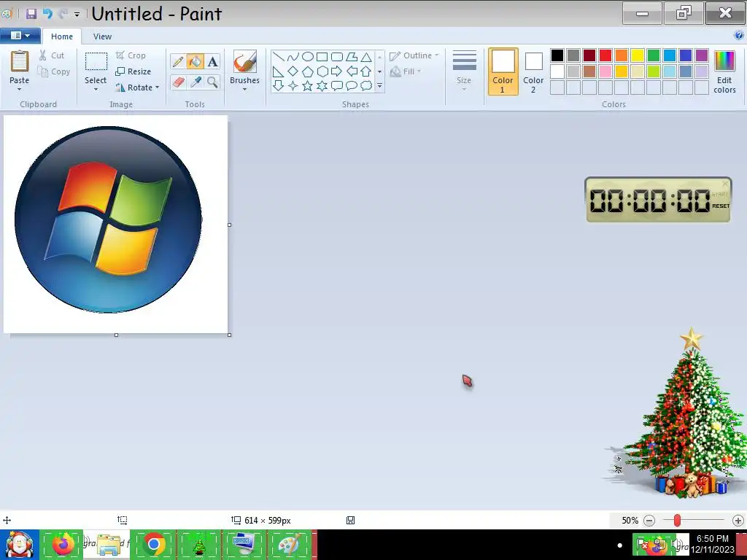Choose the Hexagon shape
The image size is (747, 560).
point(322,71)
